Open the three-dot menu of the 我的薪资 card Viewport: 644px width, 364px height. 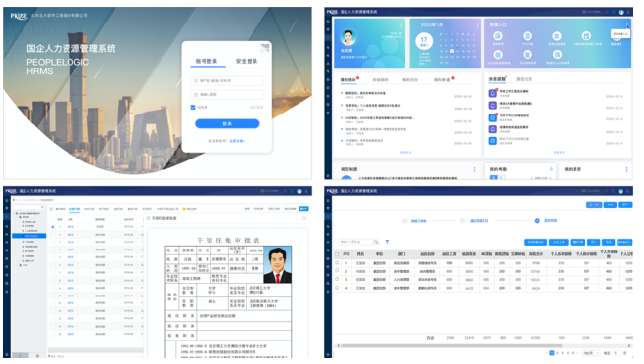(626, 169)
